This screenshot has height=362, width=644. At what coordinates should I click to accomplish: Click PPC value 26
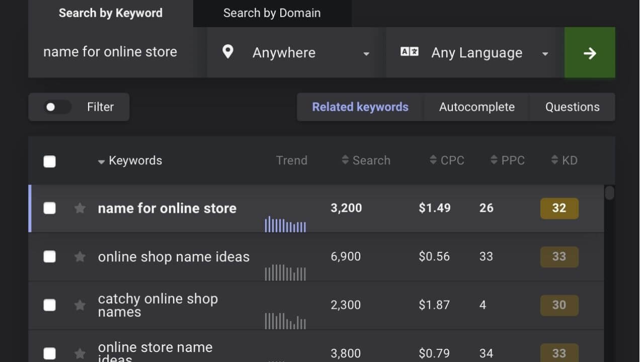coord(487,208)
